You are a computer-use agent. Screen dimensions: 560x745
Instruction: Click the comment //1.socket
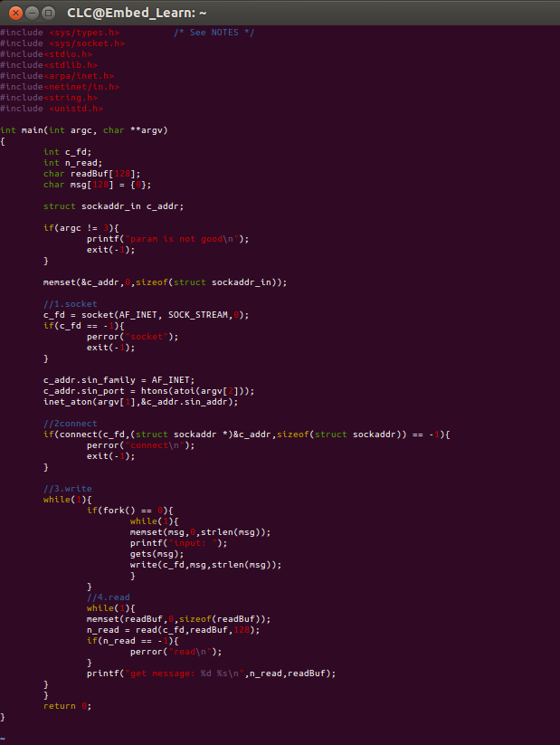(x=71, y=304)
